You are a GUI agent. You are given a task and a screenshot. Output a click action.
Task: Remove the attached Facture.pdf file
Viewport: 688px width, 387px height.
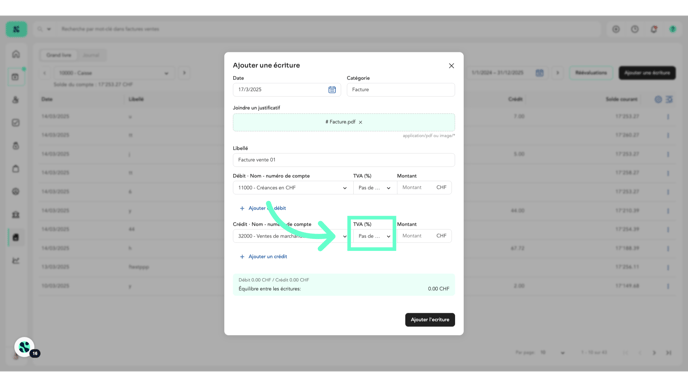(x=361, y=122)
